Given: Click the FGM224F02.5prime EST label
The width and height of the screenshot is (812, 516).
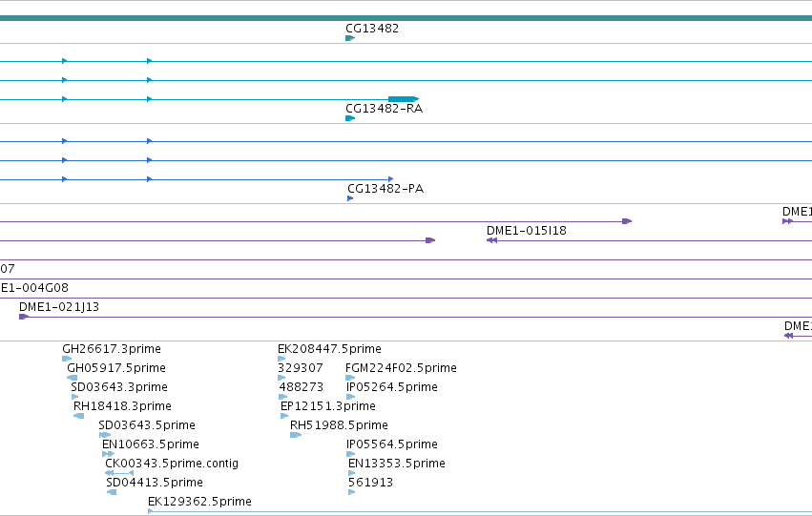Looking at the screenshot, I should click(x=401, y=368).
